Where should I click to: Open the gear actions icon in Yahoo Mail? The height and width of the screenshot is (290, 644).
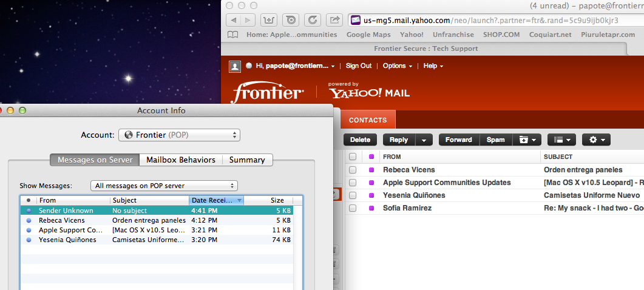(596, 140)
